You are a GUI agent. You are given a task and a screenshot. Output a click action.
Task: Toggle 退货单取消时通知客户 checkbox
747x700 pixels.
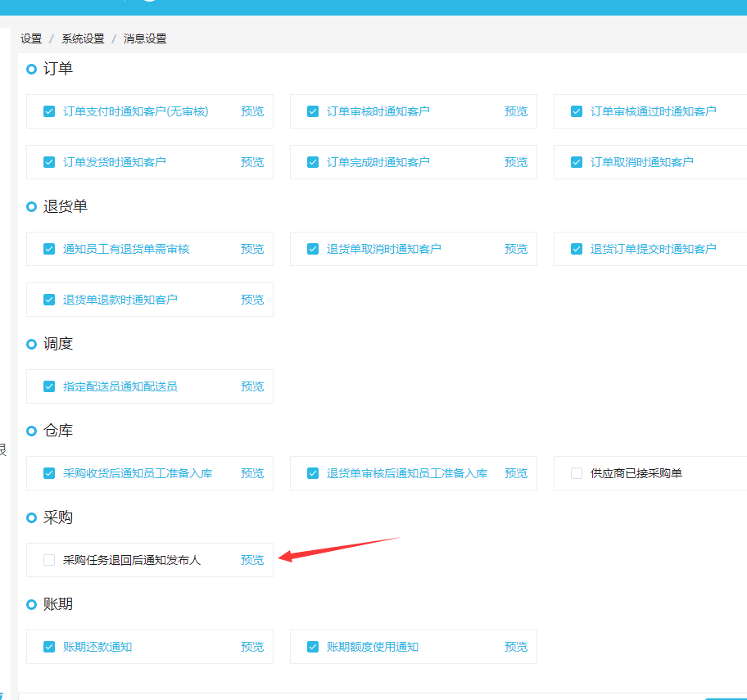(x=313, y=249)
